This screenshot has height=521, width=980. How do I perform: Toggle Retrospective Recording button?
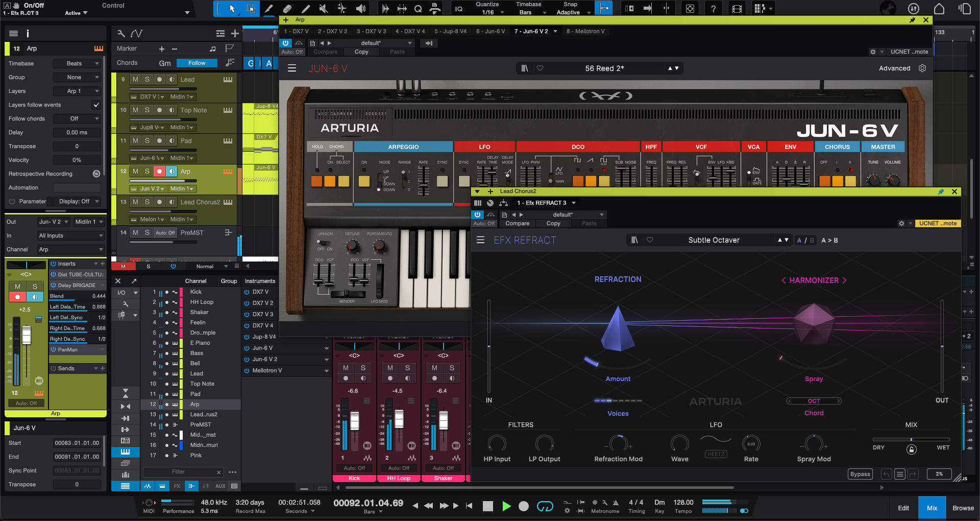pos(96,174)
